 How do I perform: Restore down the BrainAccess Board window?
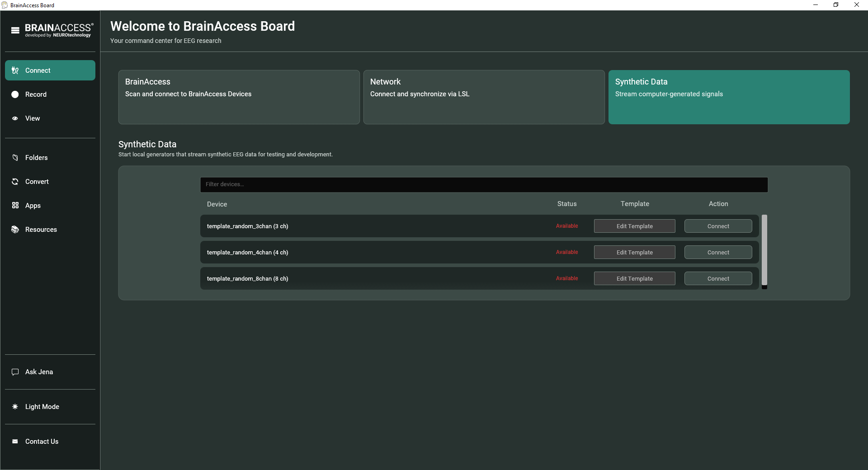[836, 5]
